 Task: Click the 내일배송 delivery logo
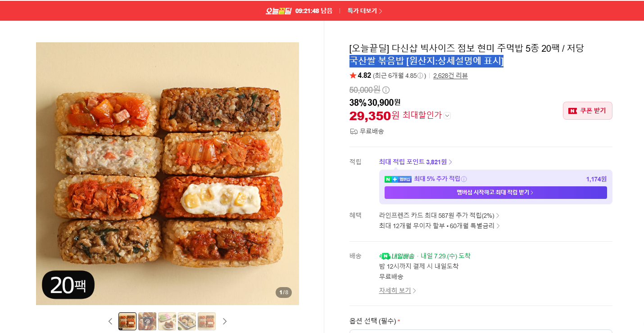(397, 256)
